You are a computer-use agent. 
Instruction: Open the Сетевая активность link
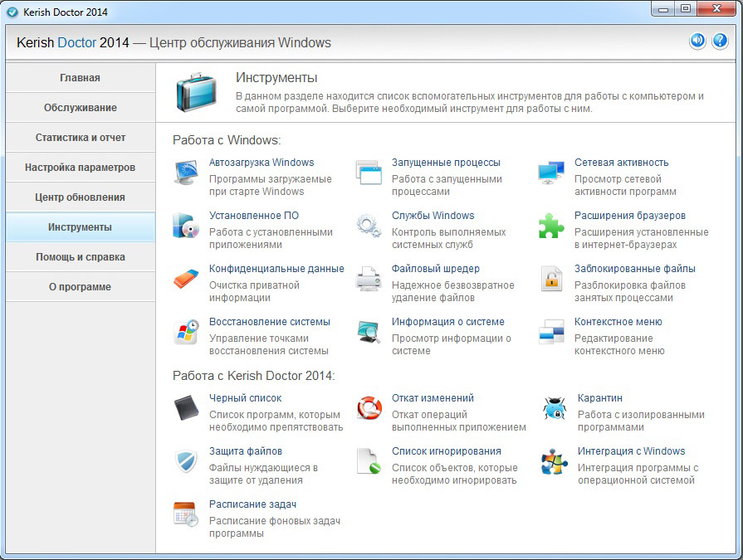[621, 163]
